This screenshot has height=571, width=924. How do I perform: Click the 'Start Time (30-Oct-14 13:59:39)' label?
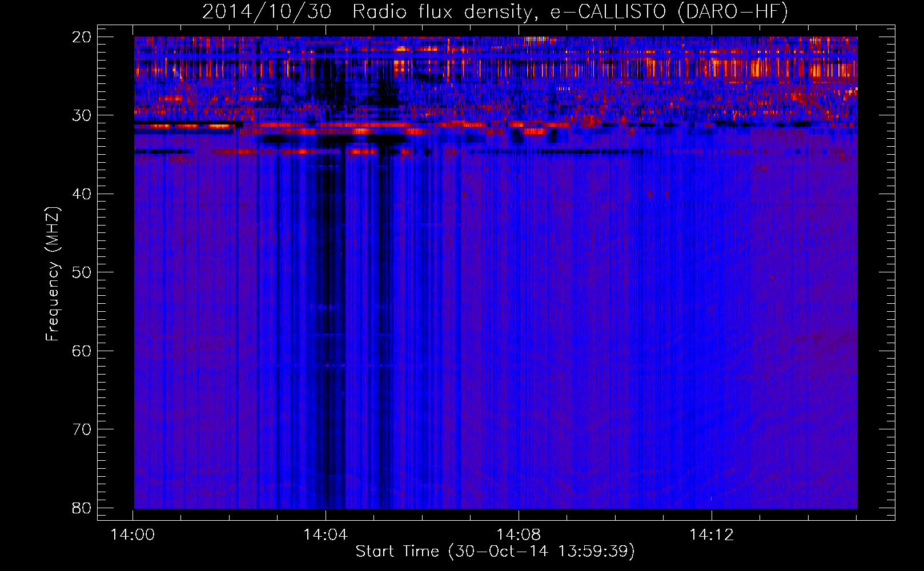(495, 552)
